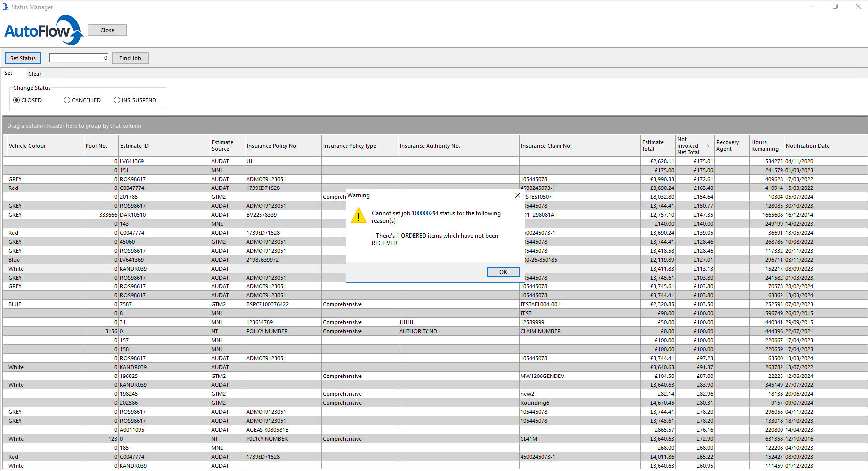Restore the Status Manager window
868x471 pixels.
point(835,6)
